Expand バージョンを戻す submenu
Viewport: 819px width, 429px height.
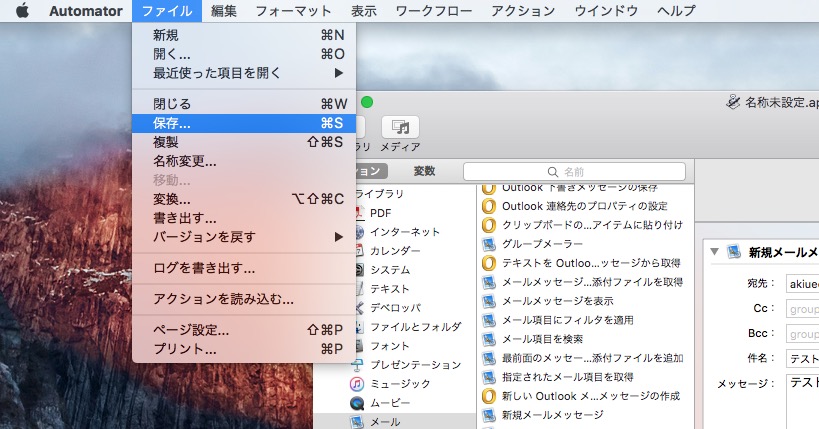coord(244,237)
